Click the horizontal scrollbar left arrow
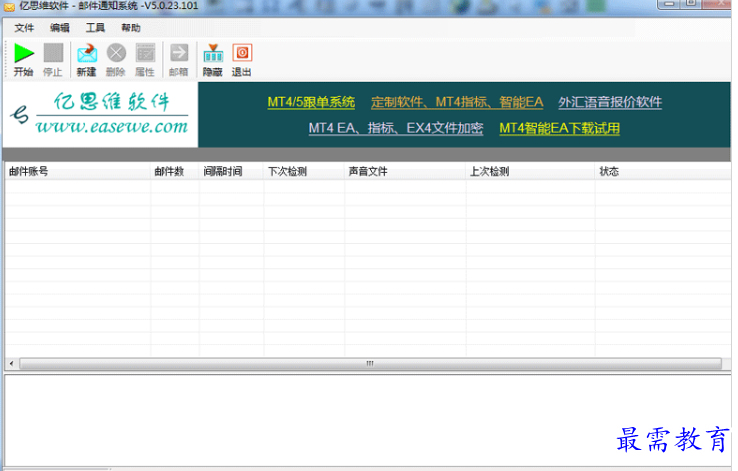The image size is (738, 471). coord(11,363)
